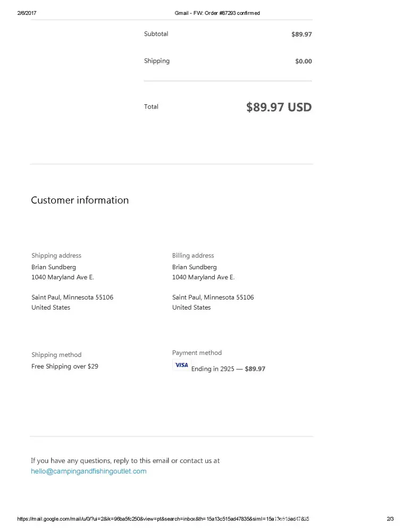Select the Free Shipping over $29 text
This screenshot has width=411, height=532.
[x=65, y=367]
